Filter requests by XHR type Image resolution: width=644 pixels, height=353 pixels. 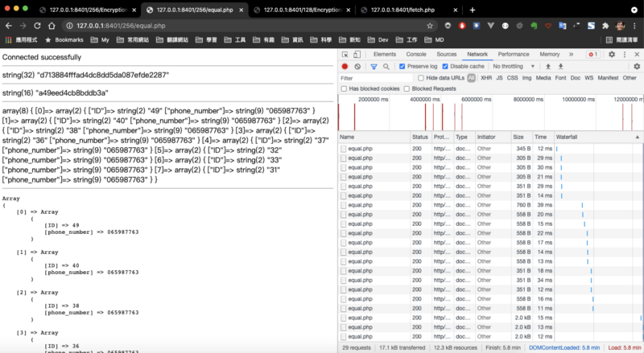click(486, 78)
